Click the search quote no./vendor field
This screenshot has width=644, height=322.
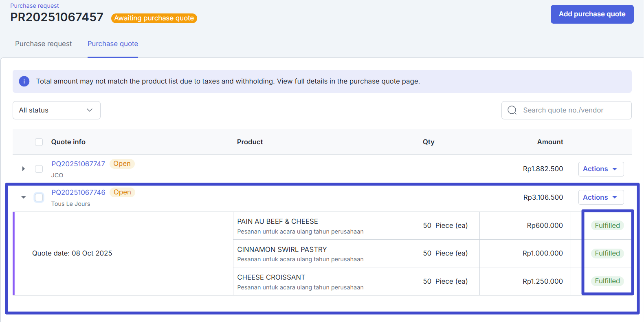coord(572,110)
